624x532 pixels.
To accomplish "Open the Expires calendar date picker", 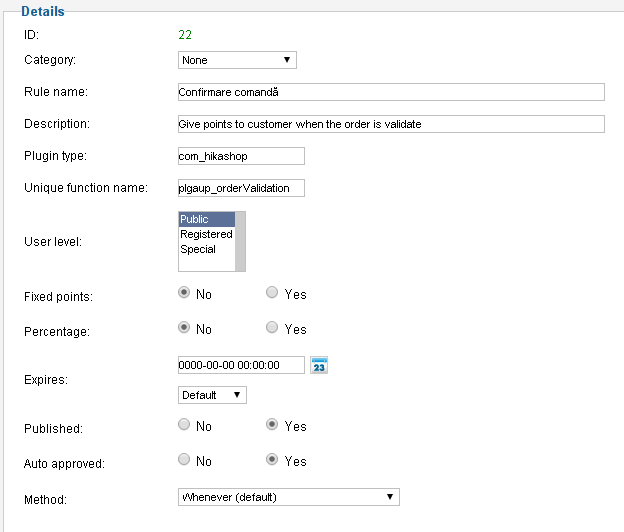I will pyautogui.click(x=319, y=365).
